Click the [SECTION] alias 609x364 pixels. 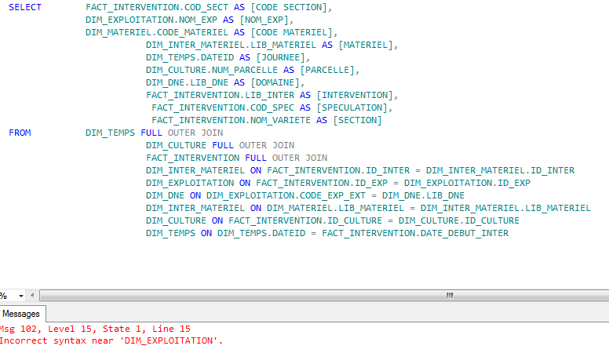pos(357,120)
